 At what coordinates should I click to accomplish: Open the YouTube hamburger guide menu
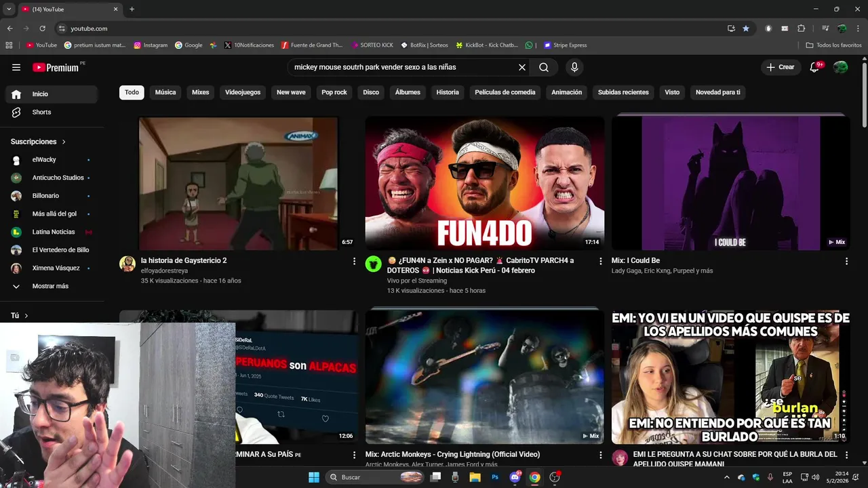coord(16,67)
